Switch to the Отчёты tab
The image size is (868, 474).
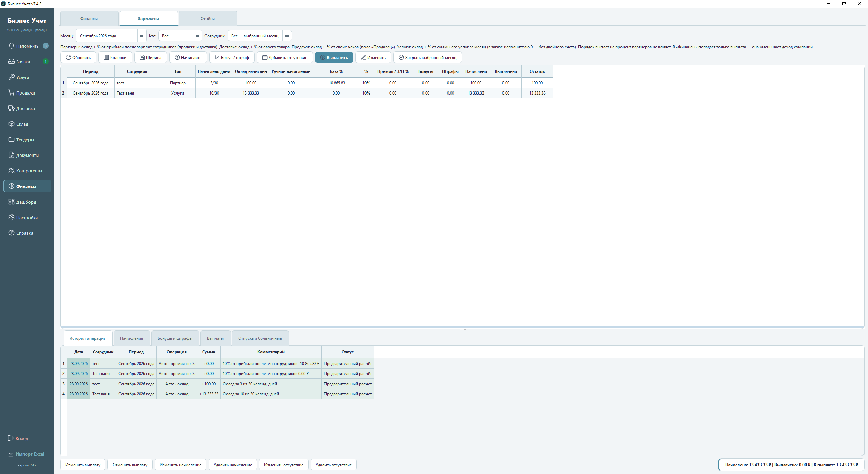point(208,18)
